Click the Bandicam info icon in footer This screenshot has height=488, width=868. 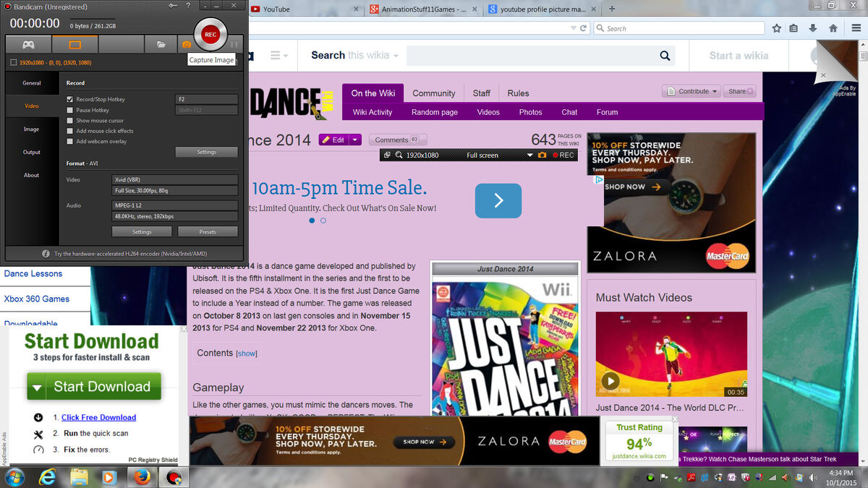(46, 254)
